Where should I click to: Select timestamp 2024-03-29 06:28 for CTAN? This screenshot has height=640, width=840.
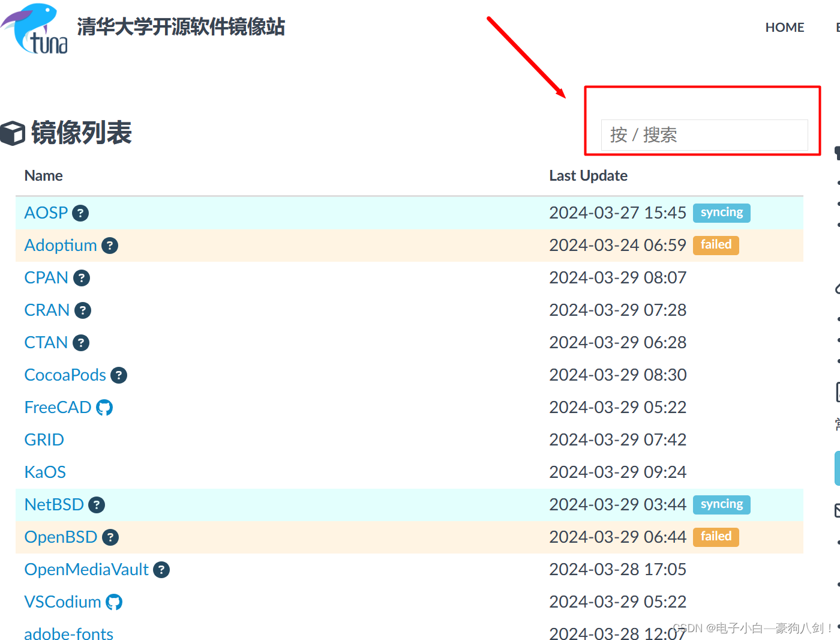617,342
